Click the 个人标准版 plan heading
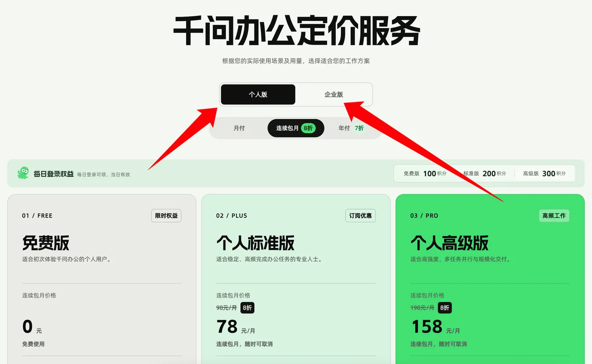Screen dimensions: 592x364 (x=255, y=243)
